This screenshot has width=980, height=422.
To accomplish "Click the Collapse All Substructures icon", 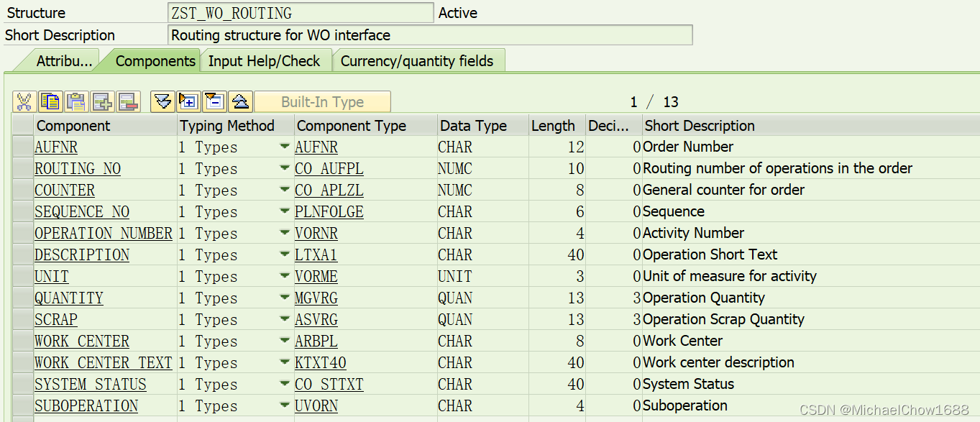I will [214, 101].
